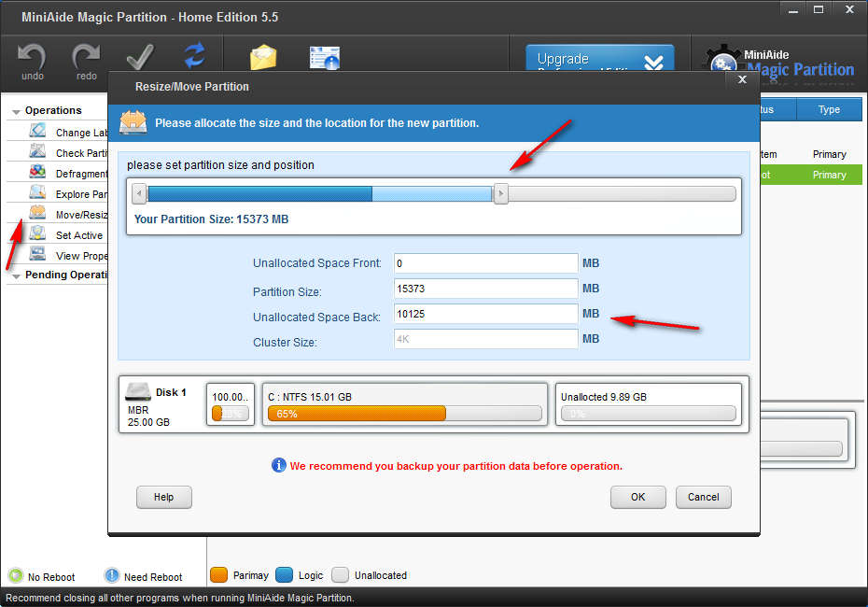The height and width of the screenshot is (607, 868).
Task: Click the Unallocated Space Back field
Action: 485,314
